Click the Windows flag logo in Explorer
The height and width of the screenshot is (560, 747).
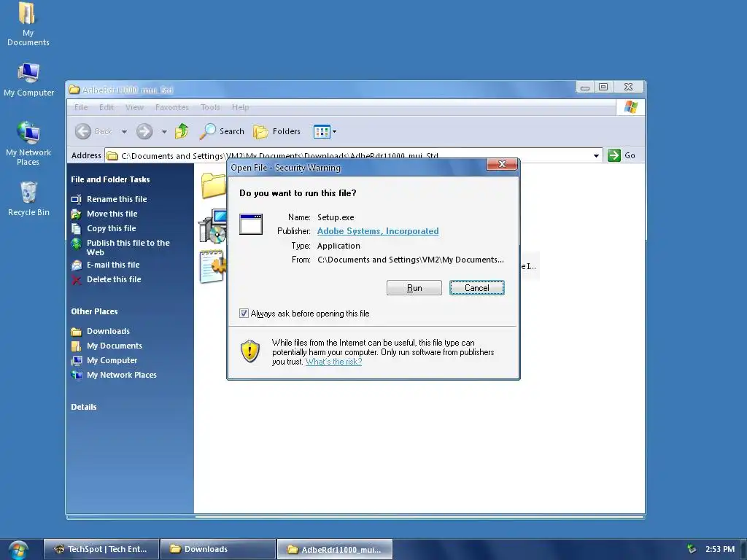click(631, 107)
